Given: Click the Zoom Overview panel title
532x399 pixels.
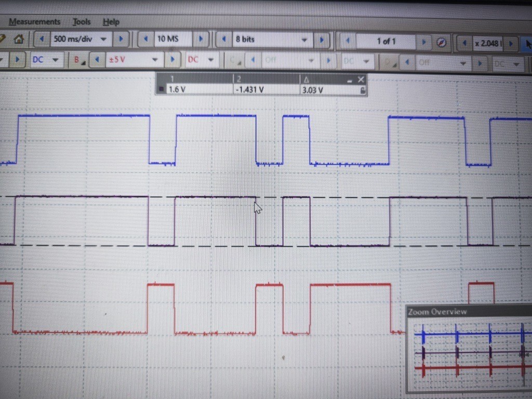Looking at the screenshot, I should point(437,312).
